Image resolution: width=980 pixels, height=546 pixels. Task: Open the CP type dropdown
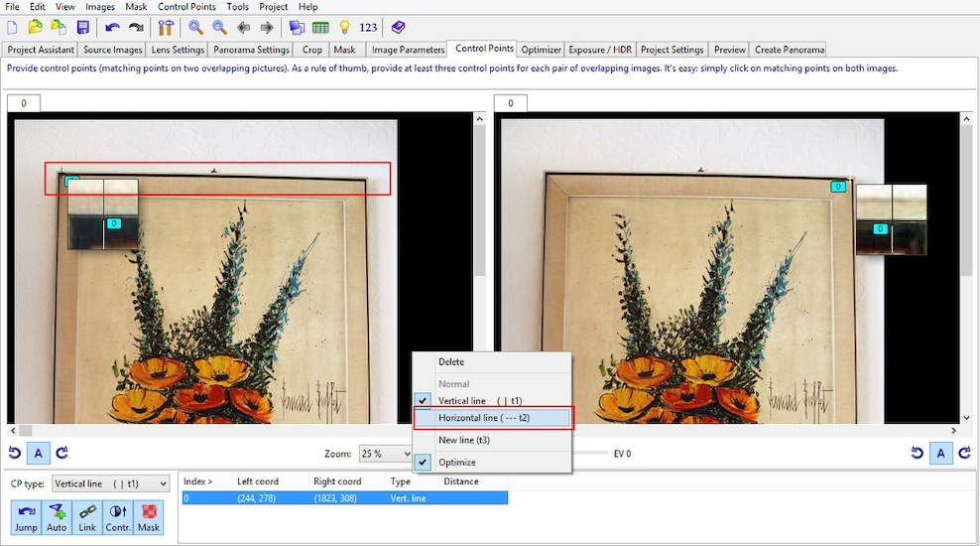[110, 483]
